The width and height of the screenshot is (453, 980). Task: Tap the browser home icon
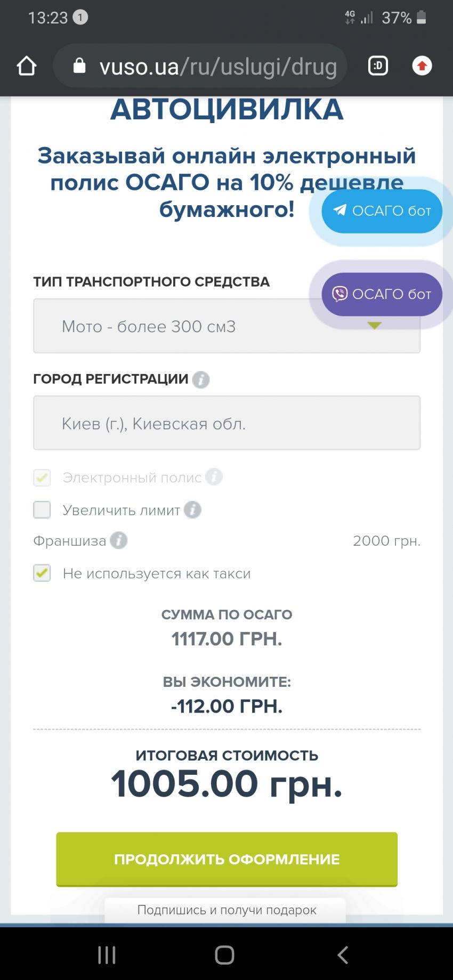pos(26,66)
